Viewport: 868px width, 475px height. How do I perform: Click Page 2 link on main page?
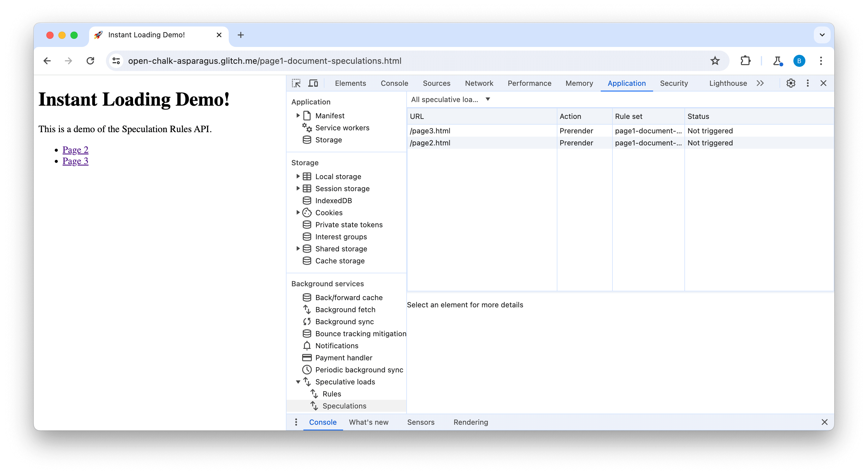click(x=76, y=149)
